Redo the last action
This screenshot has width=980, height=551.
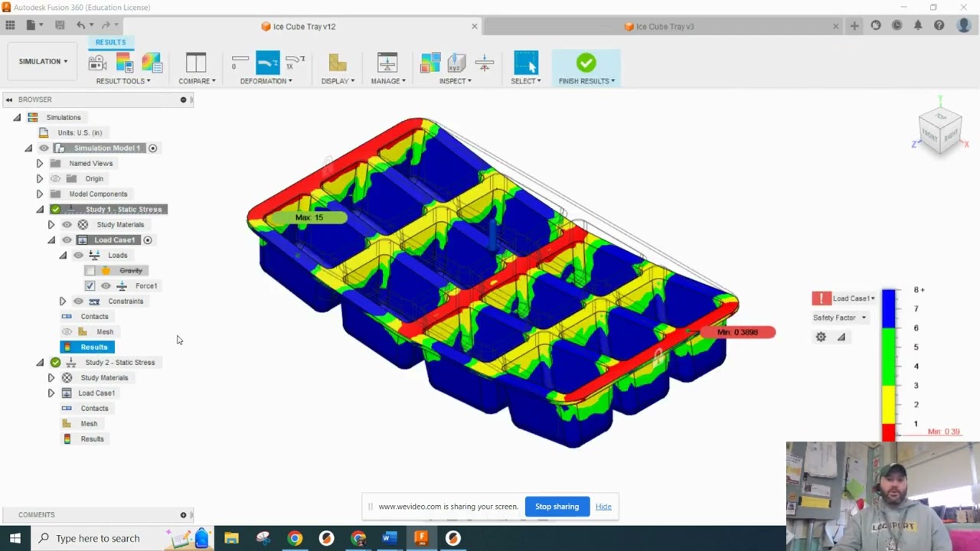tap(106, 25)
